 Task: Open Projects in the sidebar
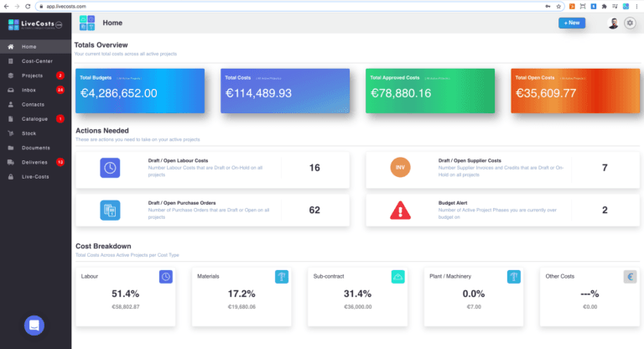[32, 76]
